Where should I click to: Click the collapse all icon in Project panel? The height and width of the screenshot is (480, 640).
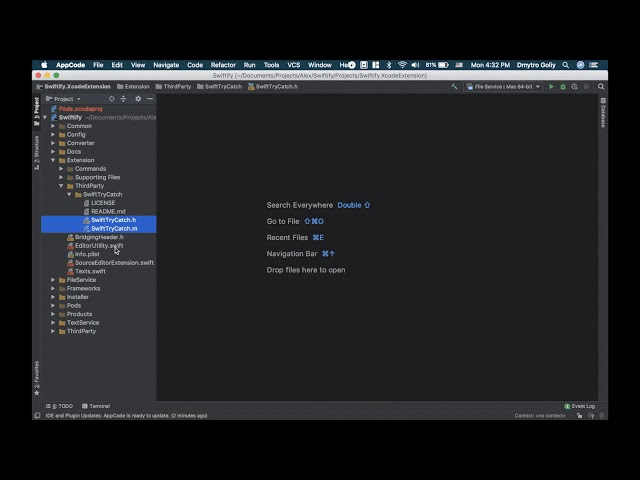(x=123, y=99)
